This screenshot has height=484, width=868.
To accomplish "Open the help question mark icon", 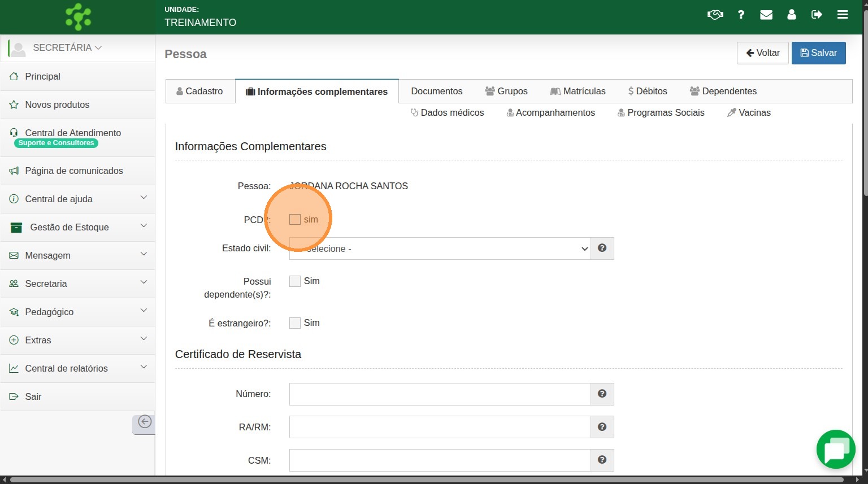I will [741, 15].
